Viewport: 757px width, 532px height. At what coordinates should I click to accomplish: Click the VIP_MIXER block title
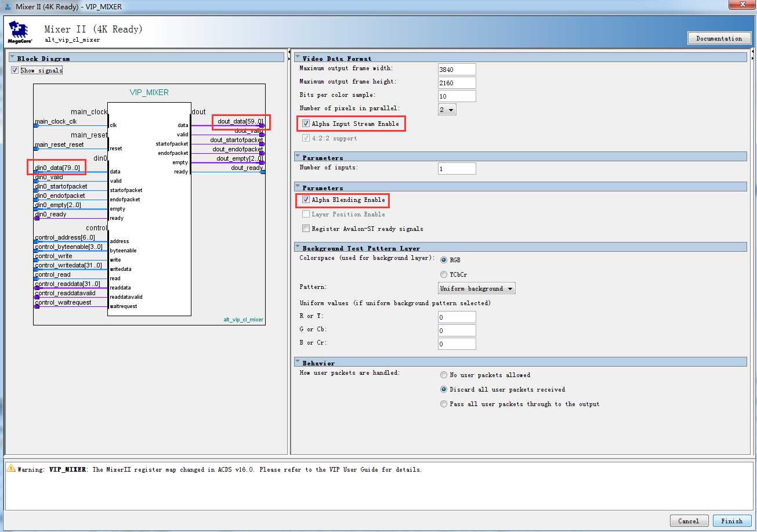[x=149, y=92]
